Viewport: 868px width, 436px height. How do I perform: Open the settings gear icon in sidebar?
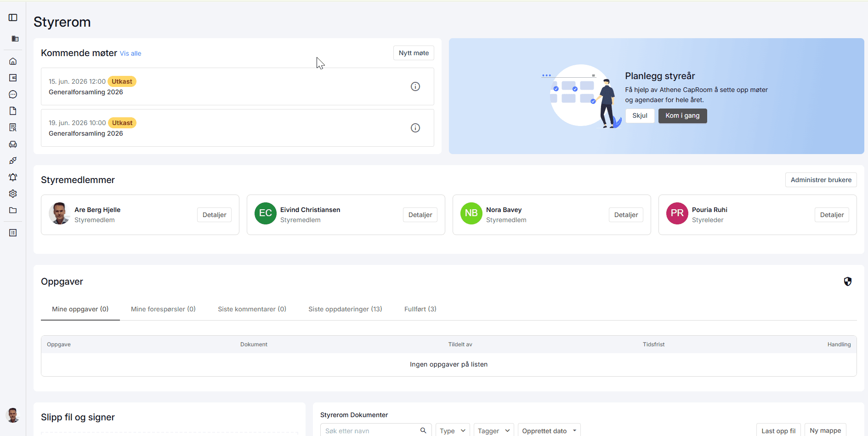(x=13, y=194)
